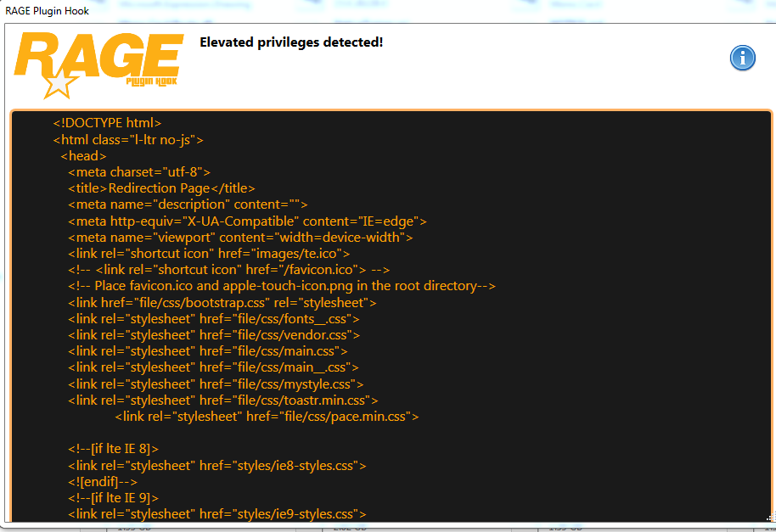The image size is (776, 532).
Task: Click the 'RAGE Plugin Hook' window title
Action: pyautogui.click(x=47, y=11)
